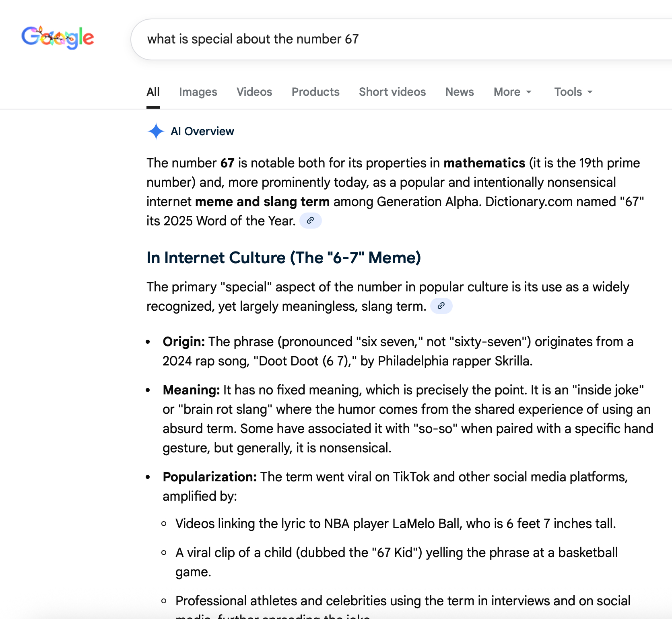Open source link after "slang term" sentence
This screenshot has height=619, width=672.
(x=441, y=306)
